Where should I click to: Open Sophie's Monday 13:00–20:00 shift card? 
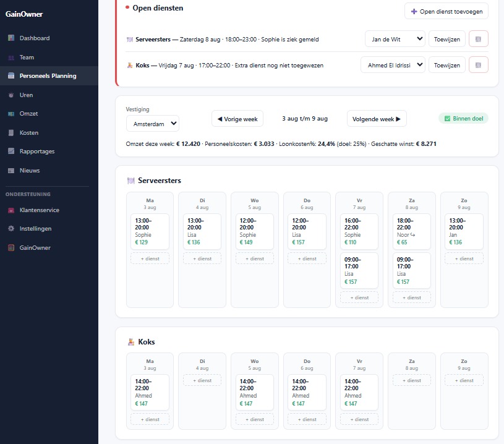(x=150, y=231)
